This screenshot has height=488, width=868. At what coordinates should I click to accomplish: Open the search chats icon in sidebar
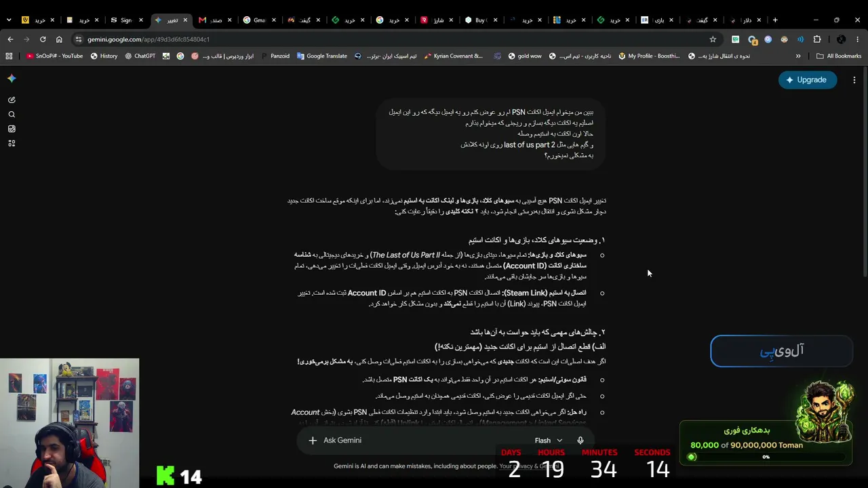(12, 115)
